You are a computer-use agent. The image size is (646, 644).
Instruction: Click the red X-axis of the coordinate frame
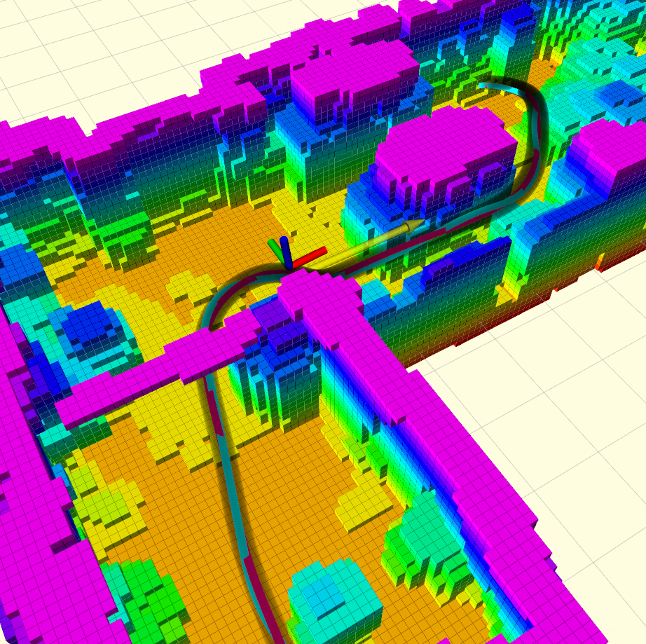309,257
